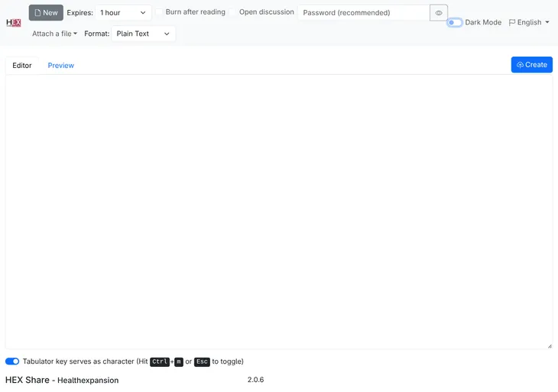Toggle Tabulator key serves as character switch

click(12, 361)
